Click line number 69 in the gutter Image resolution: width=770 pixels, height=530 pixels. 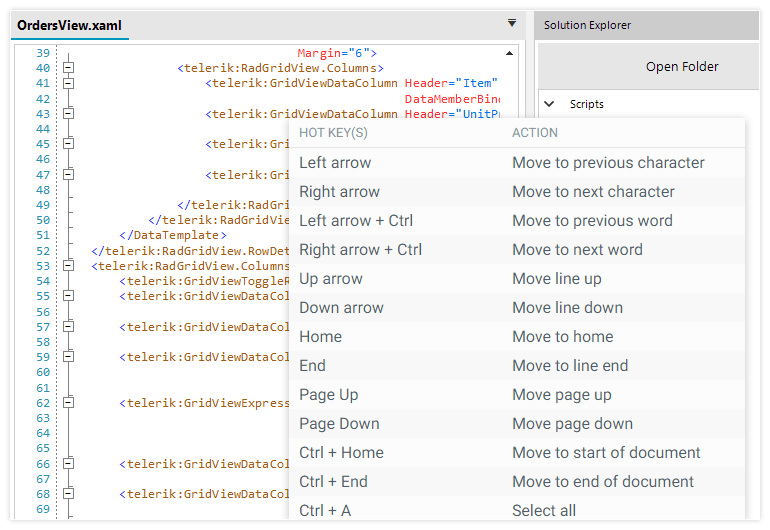[43, 509]
